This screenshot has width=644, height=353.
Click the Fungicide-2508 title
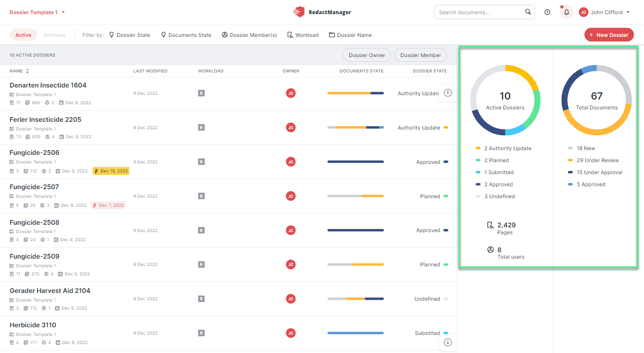34,222
